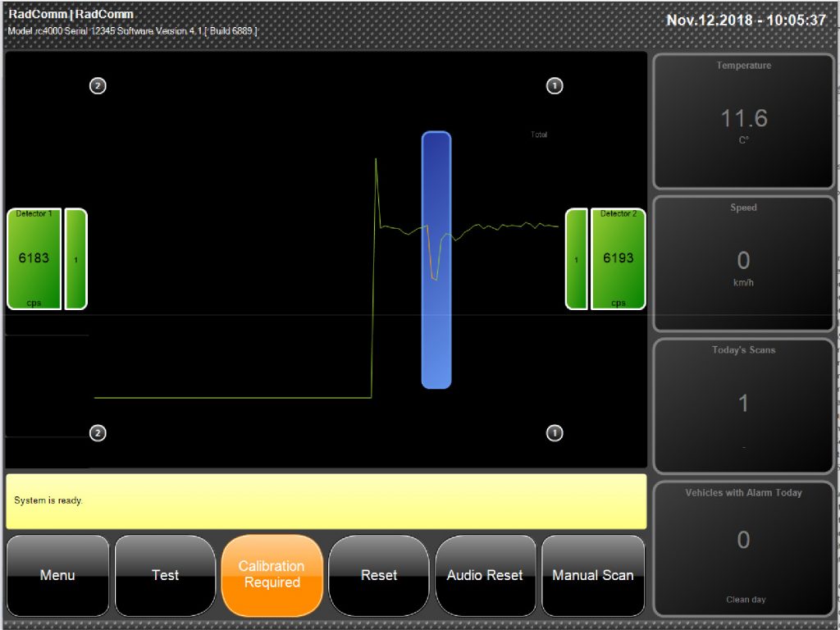The height and width of the screenshot is (630, 840).
Task: Select the Detector 2 cps readout
Action: click(x=618, y=258)
